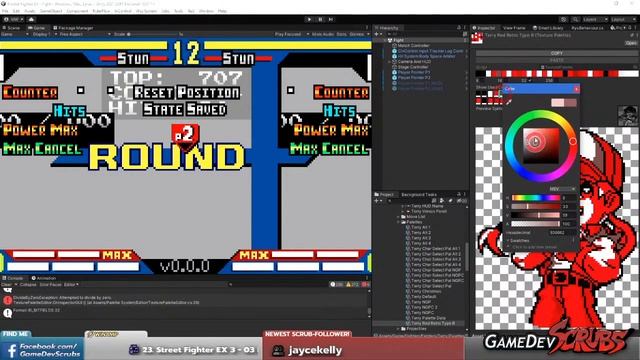Select the Player Pointer P1 prefab icon
The height and width of the screenshot is (360, 640).
point(394,72)
